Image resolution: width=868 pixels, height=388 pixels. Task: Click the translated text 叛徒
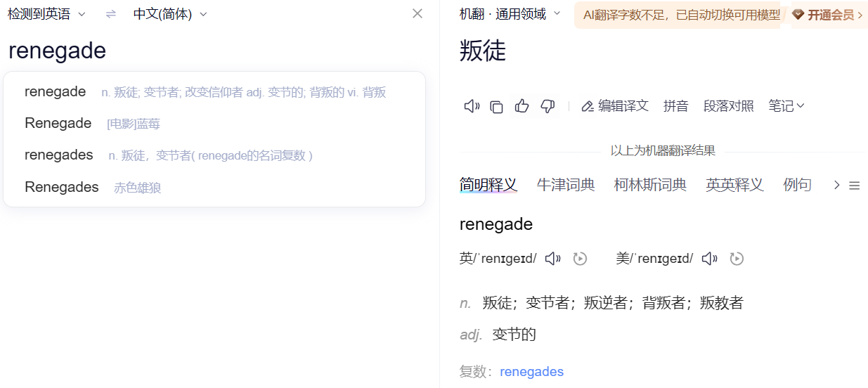click(x=483, y=51)
